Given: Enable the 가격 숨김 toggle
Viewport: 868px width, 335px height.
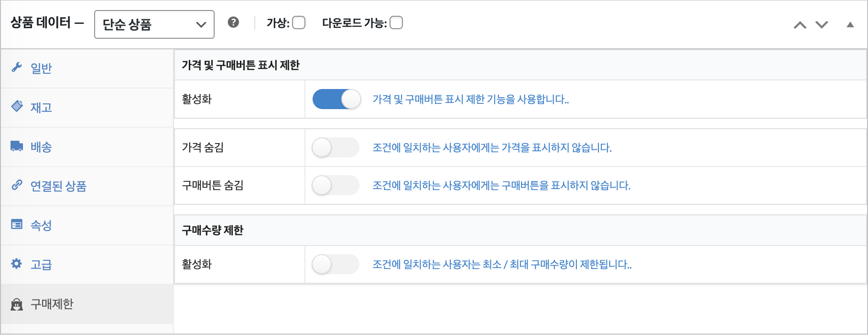Looking at the screenshot, I should [335, 147].
